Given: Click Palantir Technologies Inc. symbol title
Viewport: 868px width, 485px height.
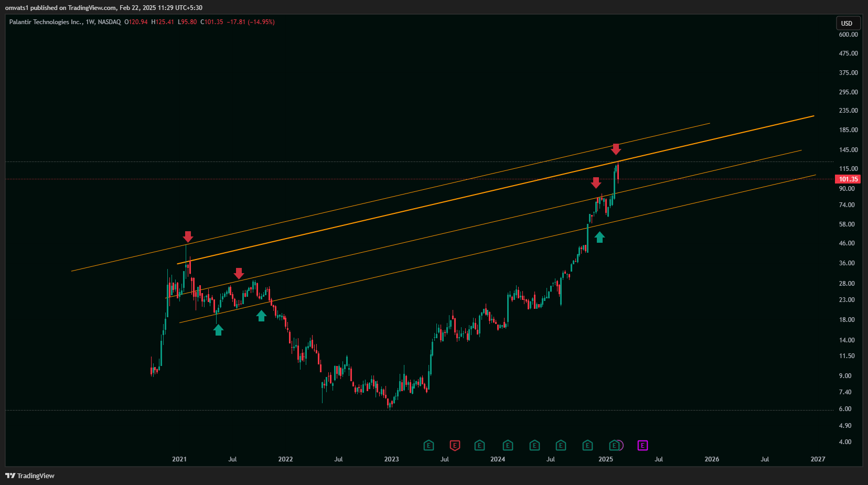Looking at the screenshot, I should 46,22.
